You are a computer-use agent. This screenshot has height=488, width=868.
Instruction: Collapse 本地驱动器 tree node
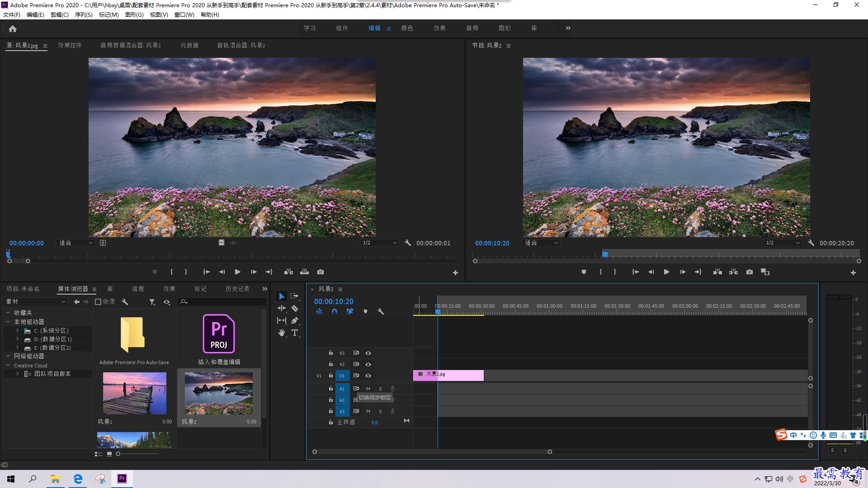tap(8, 322)
